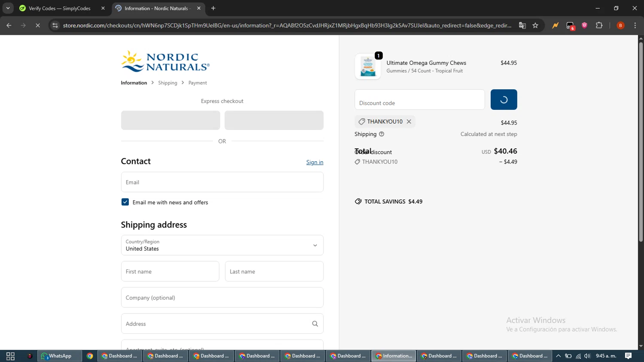Open Task View on the taskbar

(x=10, y=356)
